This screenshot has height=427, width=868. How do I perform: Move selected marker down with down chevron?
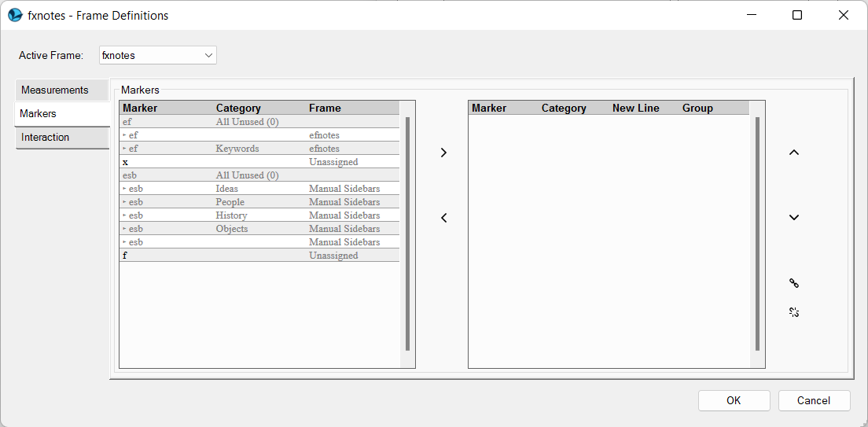pyautogui.click(x=793, y=218)
